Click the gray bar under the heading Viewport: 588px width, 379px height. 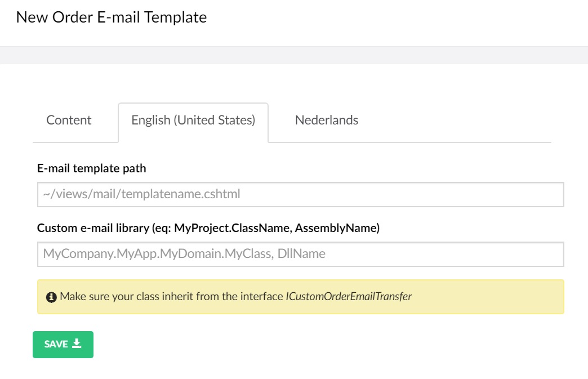[x=294, y=56]
